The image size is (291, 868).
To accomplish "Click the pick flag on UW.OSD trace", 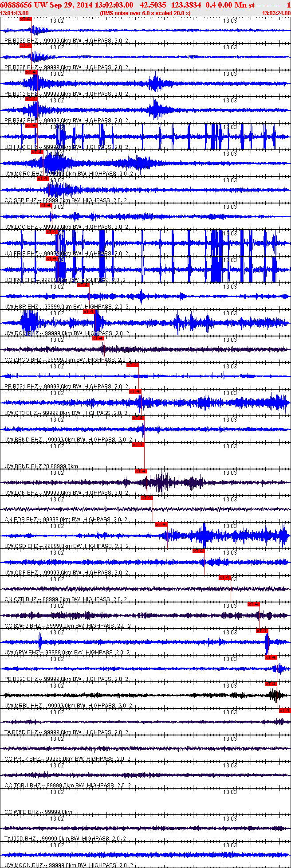I will (161, 524).
